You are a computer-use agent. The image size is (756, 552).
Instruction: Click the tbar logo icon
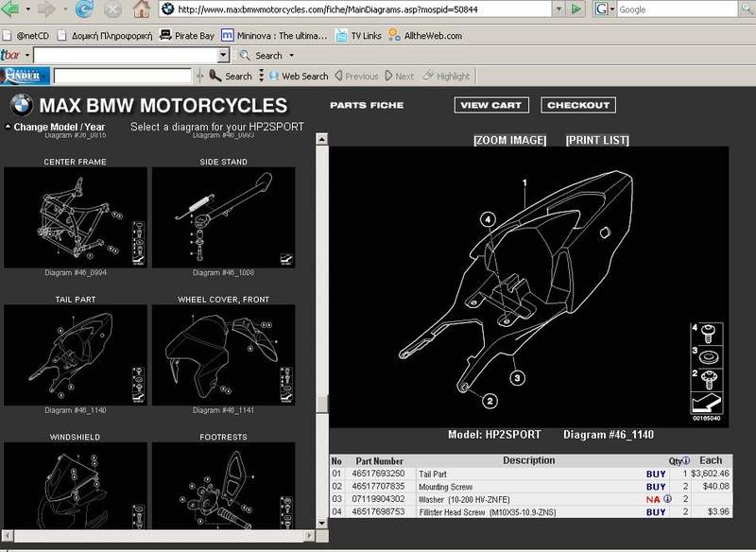(10, 56)
